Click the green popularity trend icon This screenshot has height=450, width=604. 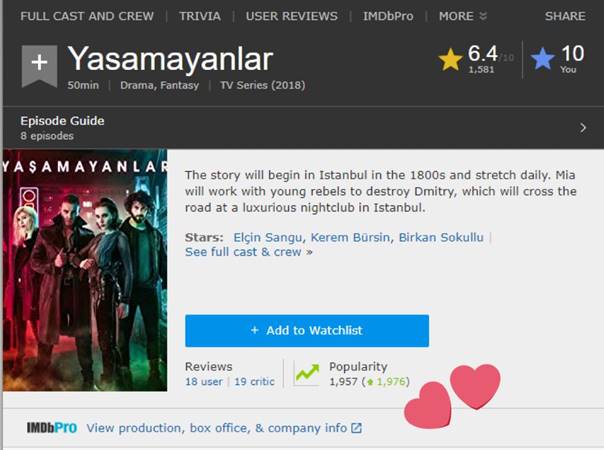pos(307,373)
